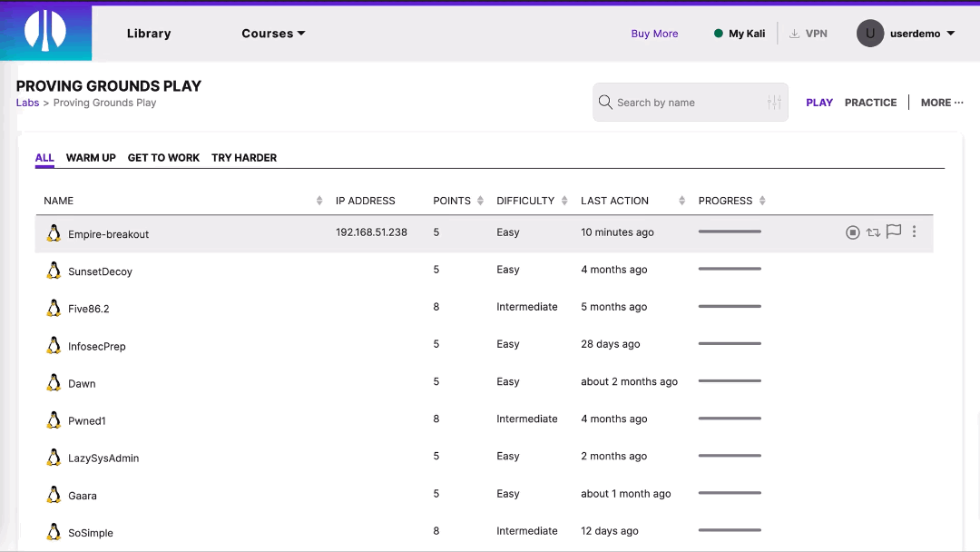This screenshot has width=980, height=552.
Task: Click the Buy More link
Action: point(654,33)
